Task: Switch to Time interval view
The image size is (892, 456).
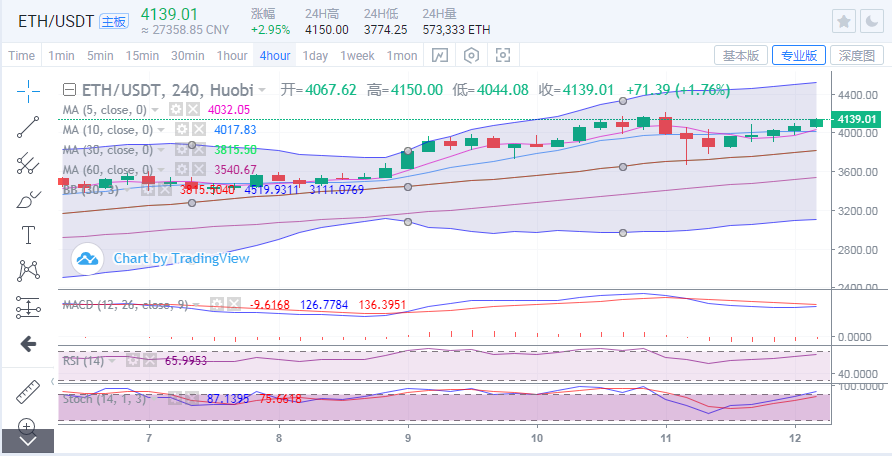Action: tap(22, 55)
